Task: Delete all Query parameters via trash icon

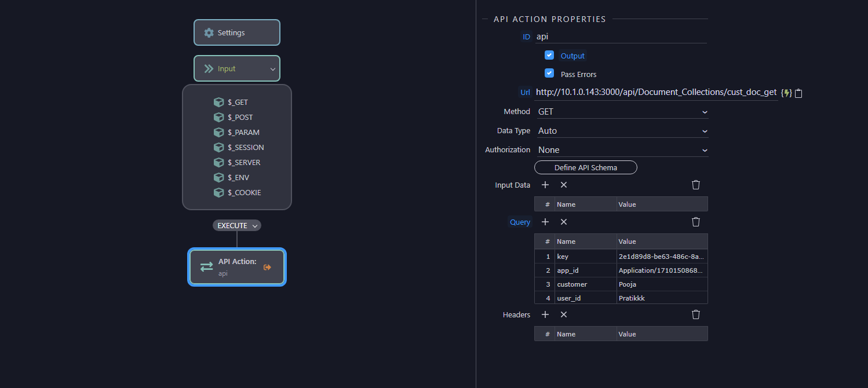Action: click(x=695, y=222)
